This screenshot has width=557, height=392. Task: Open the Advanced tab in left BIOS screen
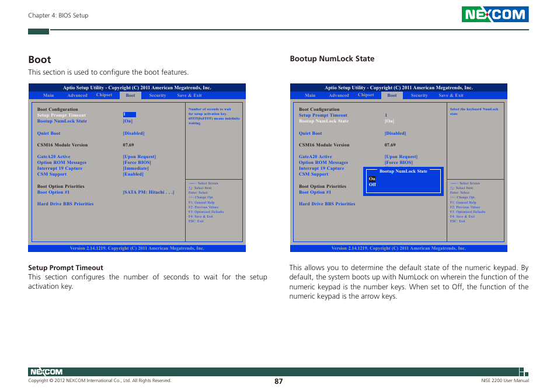(x=77, y=96)
